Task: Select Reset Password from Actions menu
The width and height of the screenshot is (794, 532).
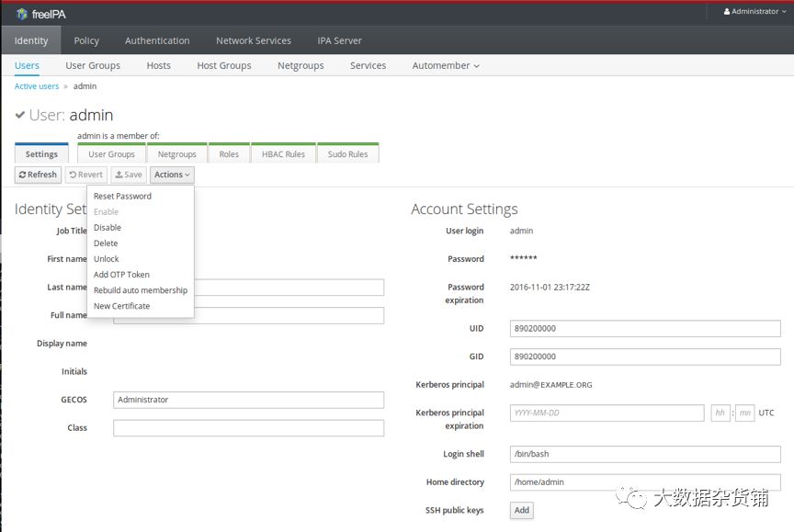Action: click(x=122, y=197)
